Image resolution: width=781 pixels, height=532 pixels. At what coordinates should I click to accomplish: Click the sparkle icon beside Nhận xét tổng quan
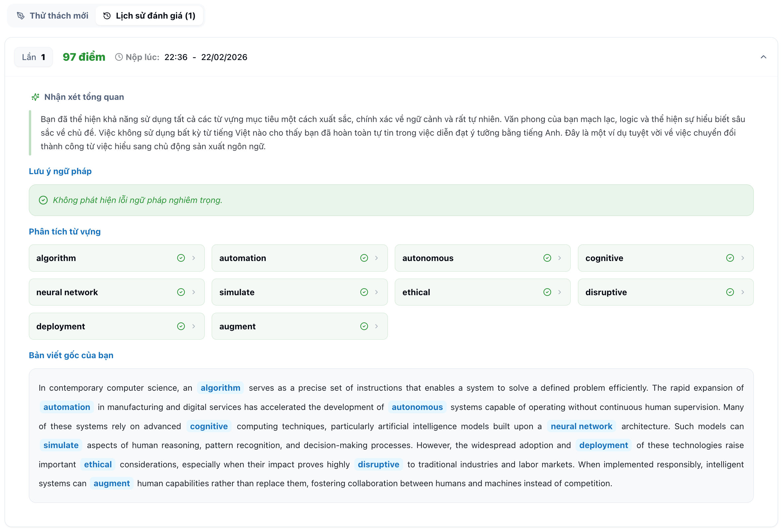point(36,97)
